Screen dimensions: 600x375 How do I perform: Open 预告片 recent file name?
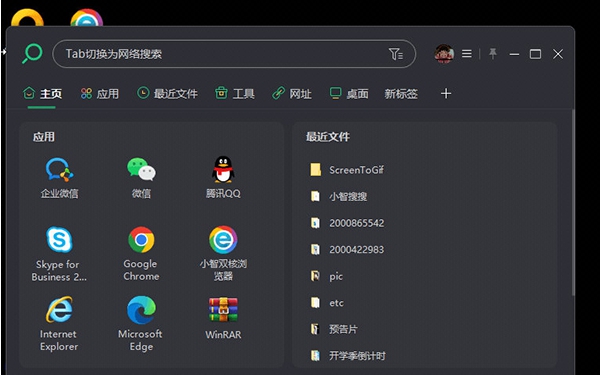pos(343,329)
